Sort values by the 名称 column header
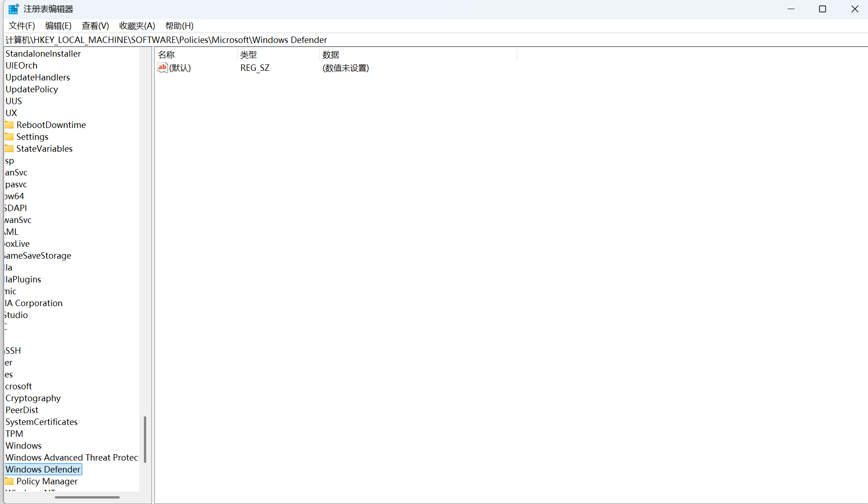 click(x=196, y=54)
